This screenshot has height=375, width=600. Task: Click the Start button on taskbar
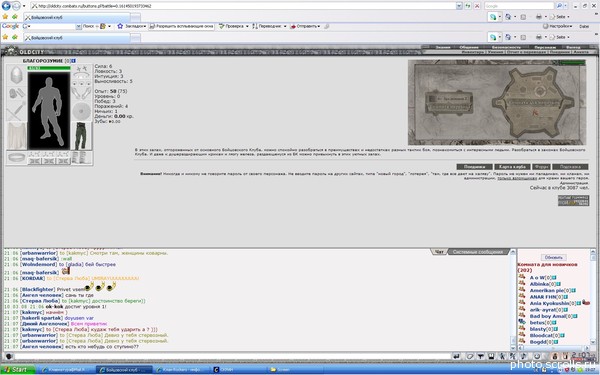click(18, 369)
